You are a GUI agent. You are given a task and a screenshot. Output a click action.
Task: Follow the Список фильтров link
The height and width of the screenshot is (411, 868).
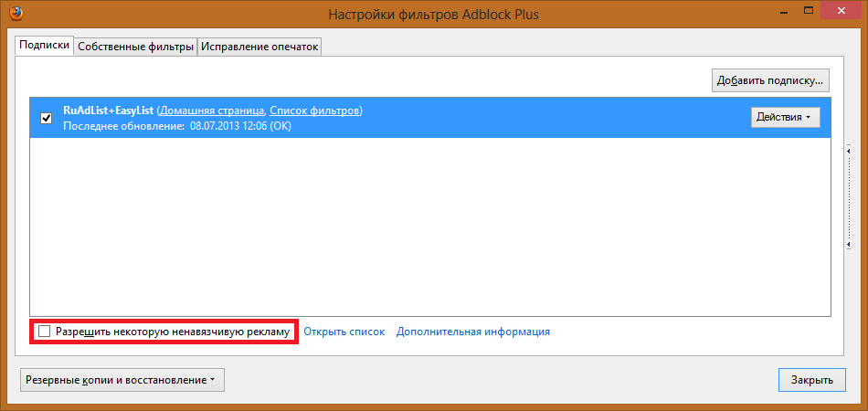tap(314, 111)
